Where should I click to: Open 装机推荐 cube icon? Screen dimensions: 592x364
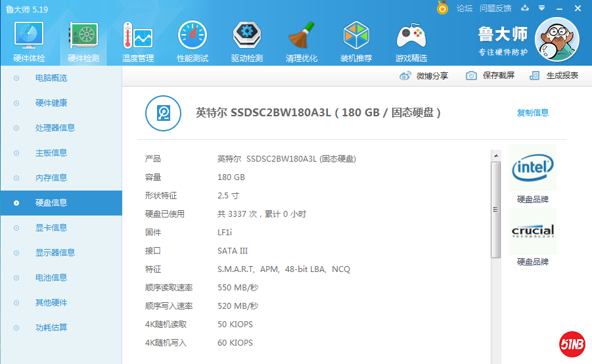tap(356, 41)
